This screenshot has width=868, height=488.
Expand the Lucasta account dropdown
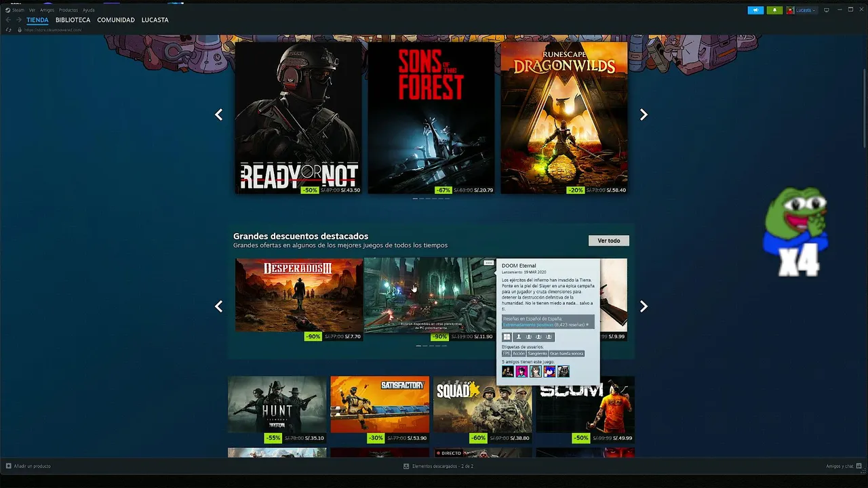coord(806,10)
